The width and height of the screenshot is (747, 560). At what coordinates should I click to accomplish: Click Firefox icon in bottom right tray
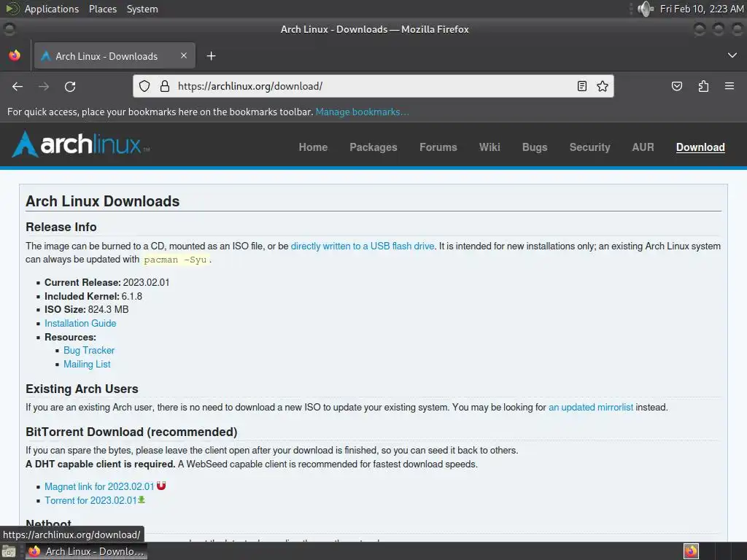pyautogui.click(x=691, y=551)
